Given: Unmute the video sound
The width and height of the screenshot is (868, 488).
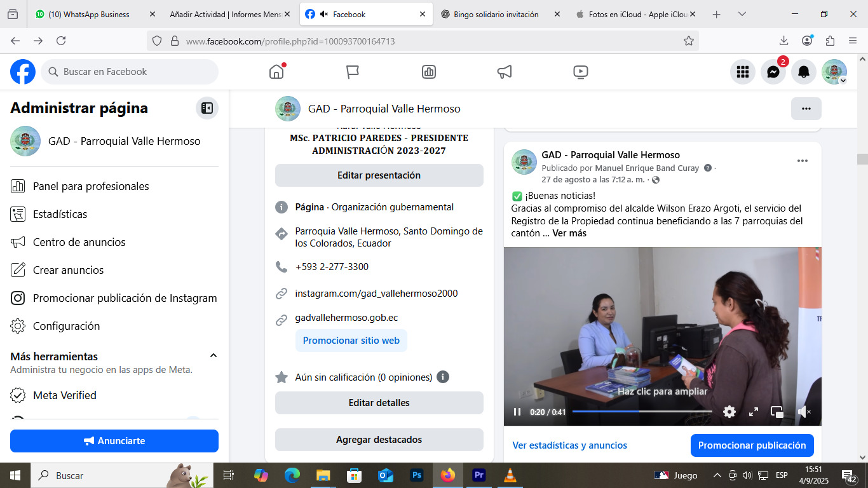Looking at the screenshot, I should coord(804,412).
